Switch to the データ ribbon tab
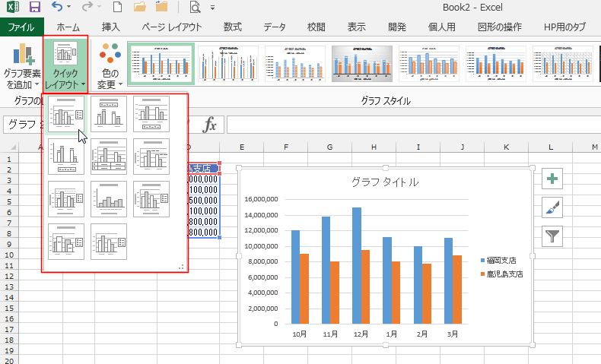601x364 pixels. pos(275,27)
